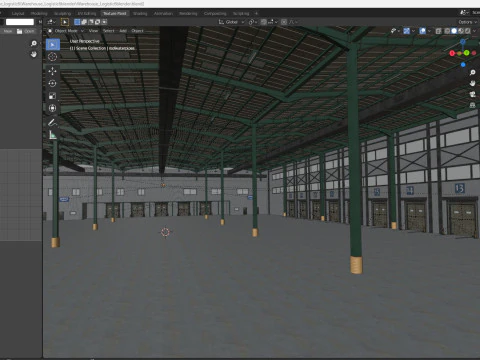Choose the intersect selection mode icon
Viewport: 480px width, 360px height.
pos(104,22)
